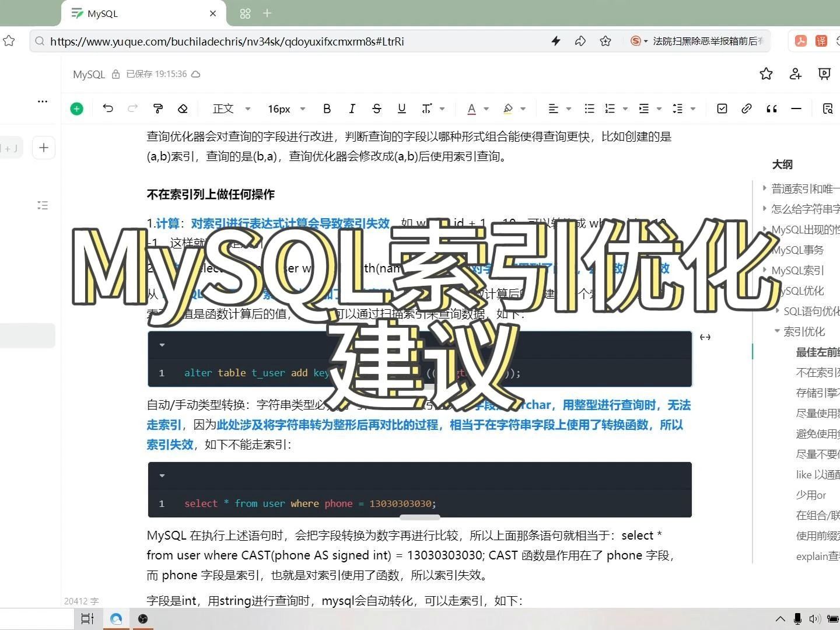Switch to the MySQL browser tab
840x630 pixels.
pyautogui.click(x=143, y=13)
